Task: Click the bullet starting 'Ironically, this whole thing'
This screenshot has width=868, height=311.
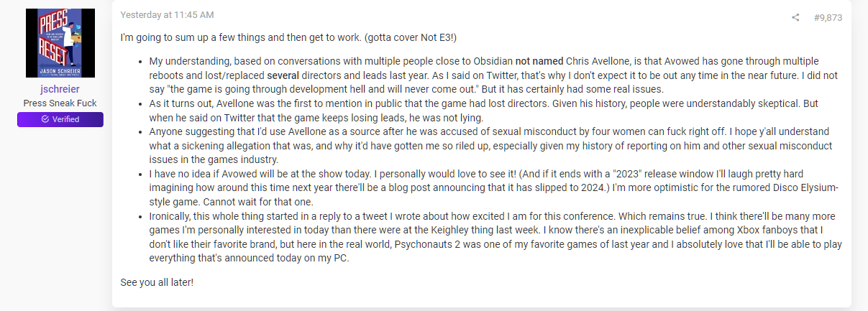Action: coord(495,237)
